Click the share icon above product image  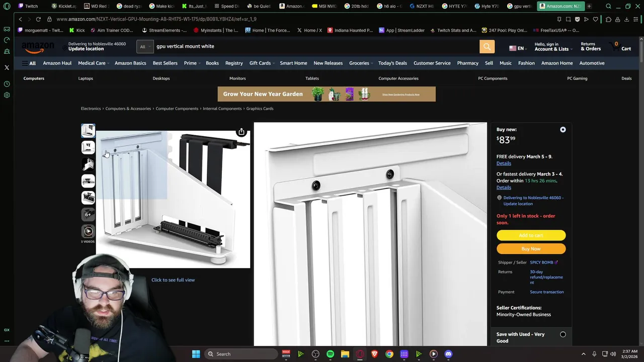tap(242, 132)
